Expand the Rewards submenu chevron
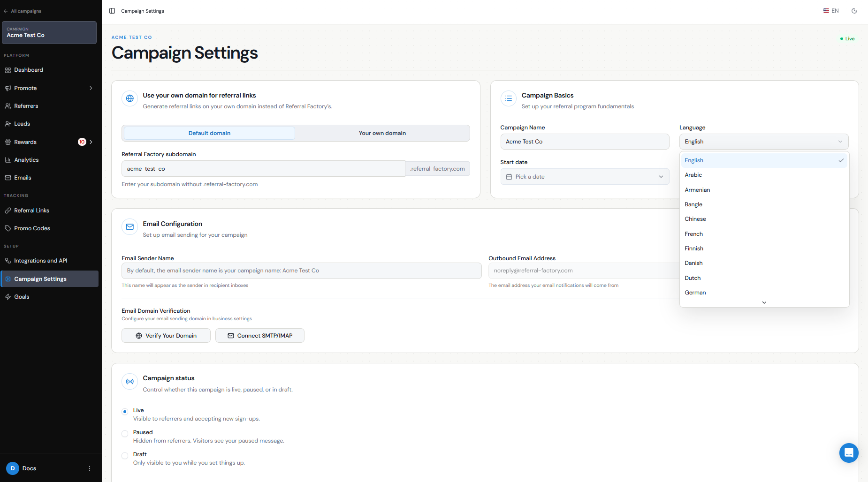The width and height of the screenshot is (868, 482). click(91, 142)
